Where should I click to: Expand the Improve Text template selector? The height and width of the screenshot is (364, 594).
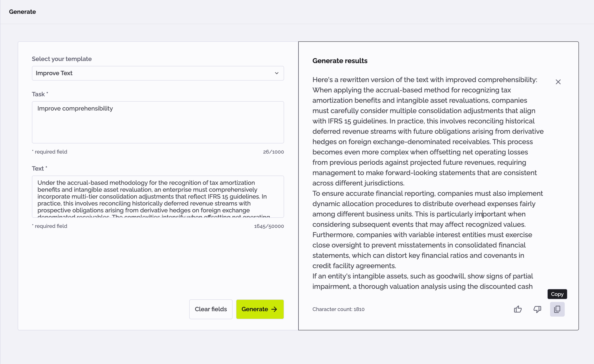click(x=158, y=73)
